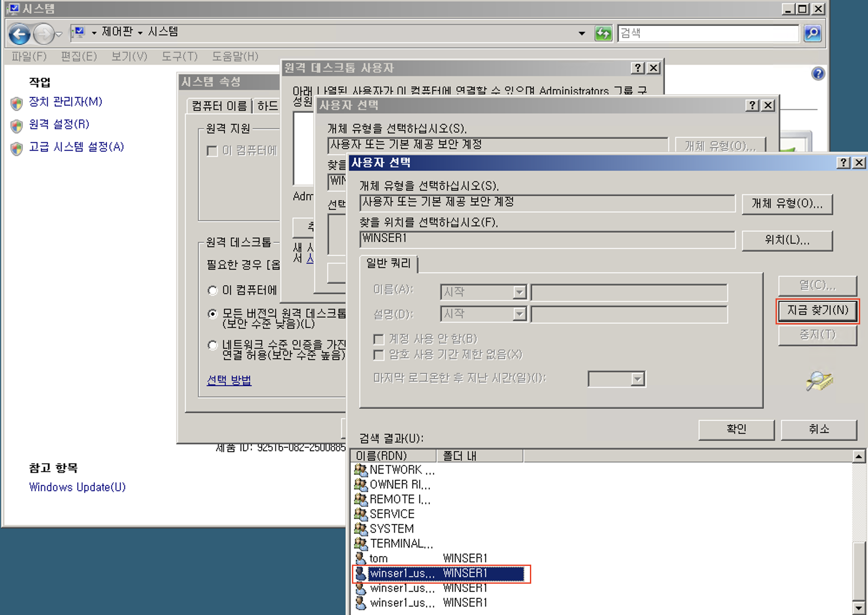Image resolution: width=868 pixels, height=615 pixels.
Task: Select the NETWORK group result entry
Action: click(x=395, y=470)
